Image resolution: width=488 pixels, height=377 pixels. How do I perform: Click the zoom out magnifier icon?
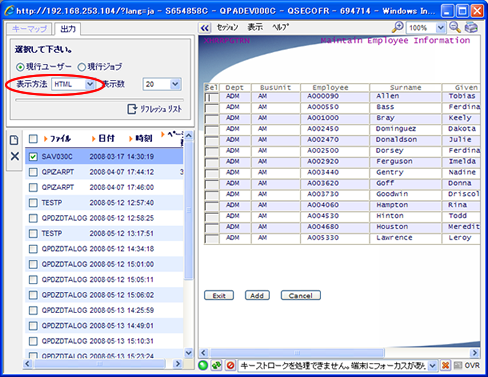point(455,27)
